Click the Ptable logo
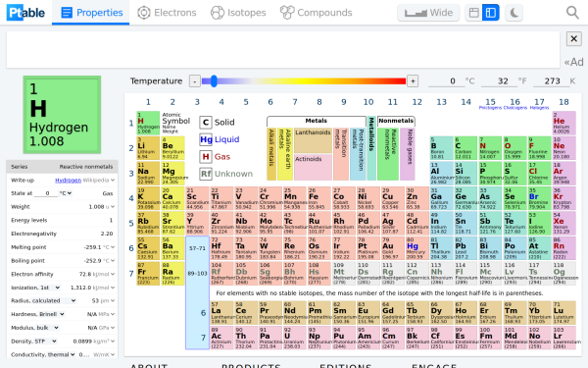Image resolution: width=588 pixels, height=368 pixels. (25, 13)
